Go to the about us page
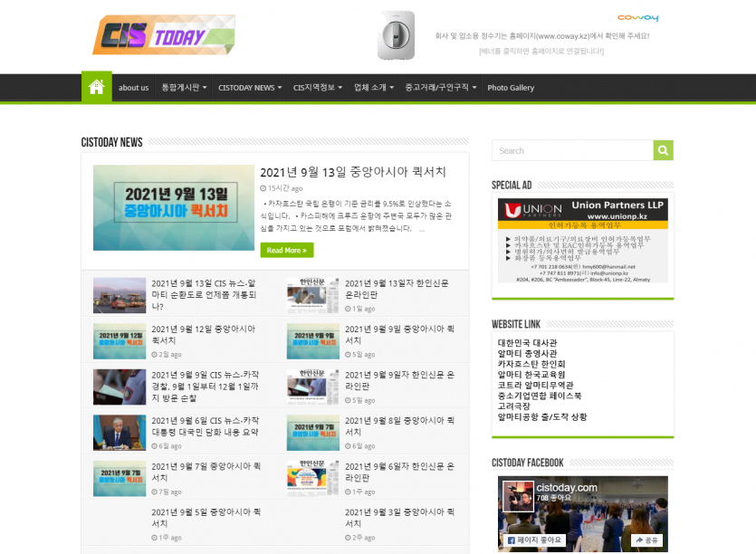 (x=133, y=88)
